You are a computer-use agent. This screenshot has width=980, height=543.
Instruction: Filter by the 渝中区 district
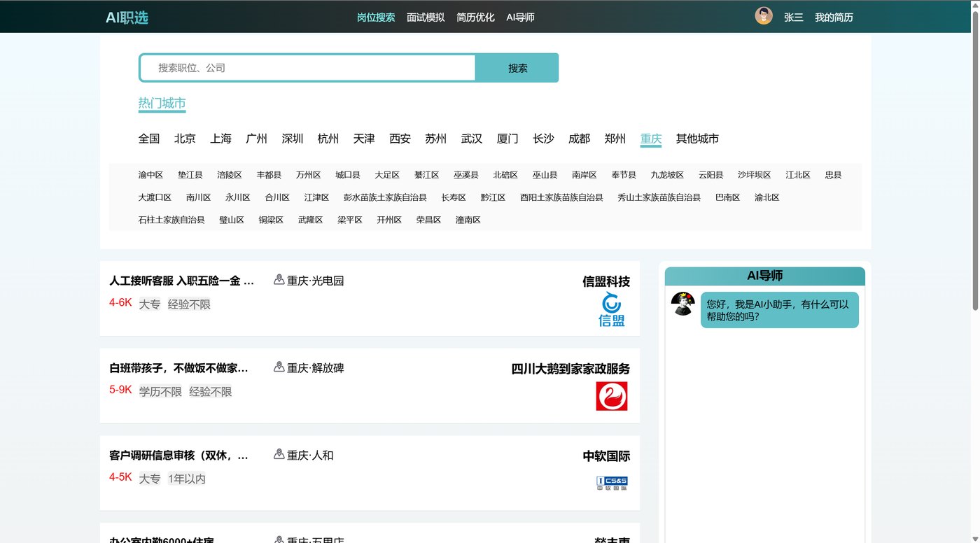150,175
